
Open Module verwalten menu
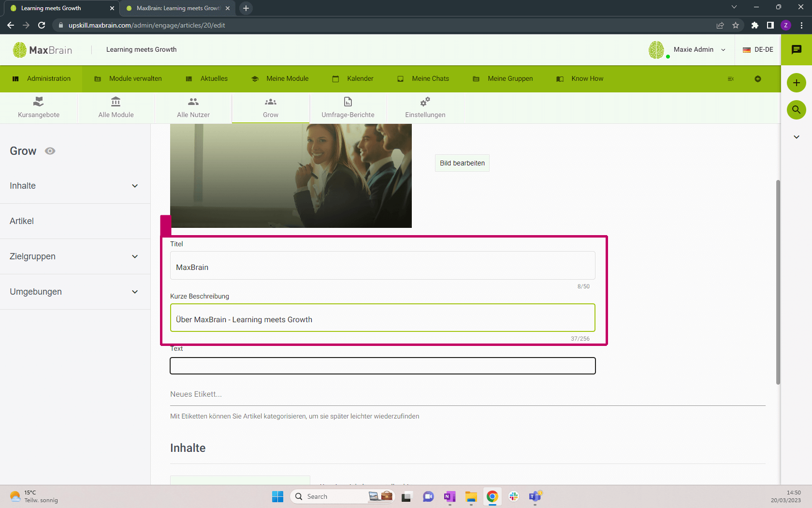[x=128, y=79]
